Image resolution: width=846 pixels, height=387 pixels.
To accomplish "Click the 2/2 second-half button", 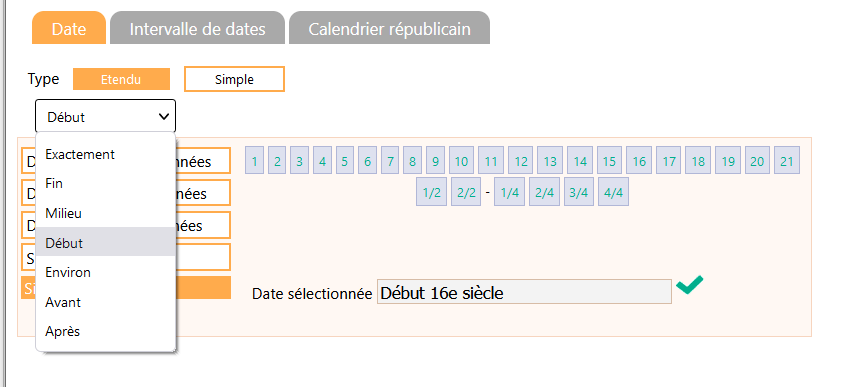I will tap(466, 193).
